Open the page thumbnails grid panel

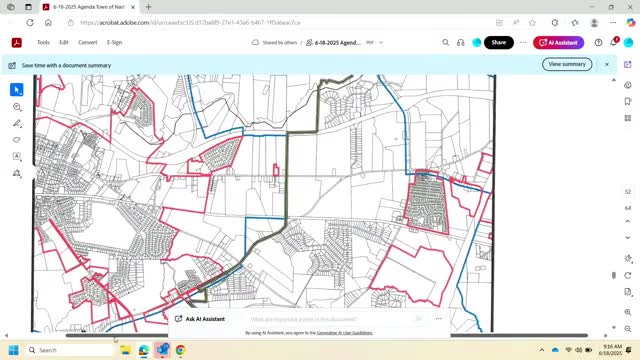(x=628, y=118)
